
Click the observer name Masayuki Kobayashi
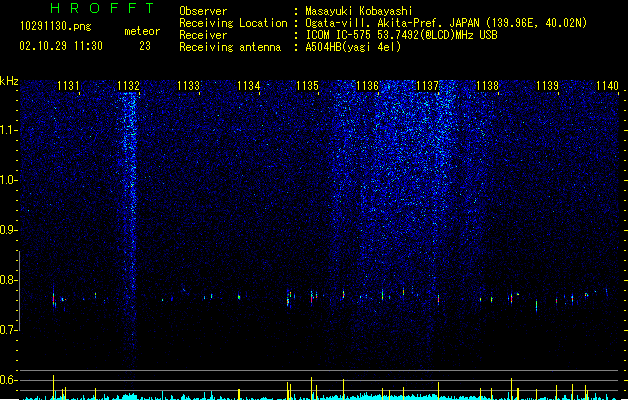[x=359, y=11]
